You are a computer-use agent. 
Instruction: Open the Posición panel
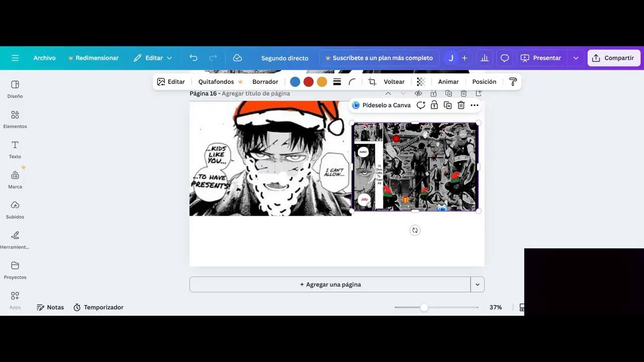(x=484, y=81)
